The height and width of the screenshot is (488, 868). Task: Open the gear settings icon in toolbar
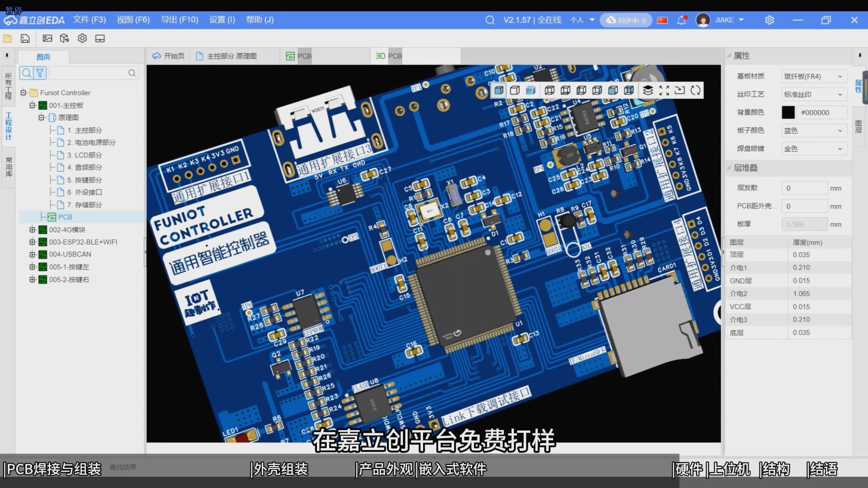(x=82, y=38)
